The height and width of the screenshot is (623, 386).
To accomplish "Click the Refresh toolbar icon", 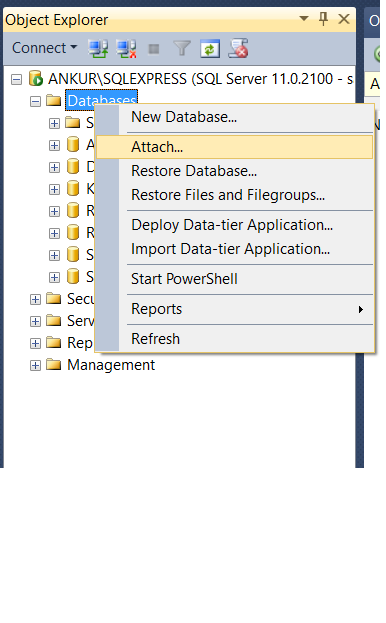I will click(210, 49).
